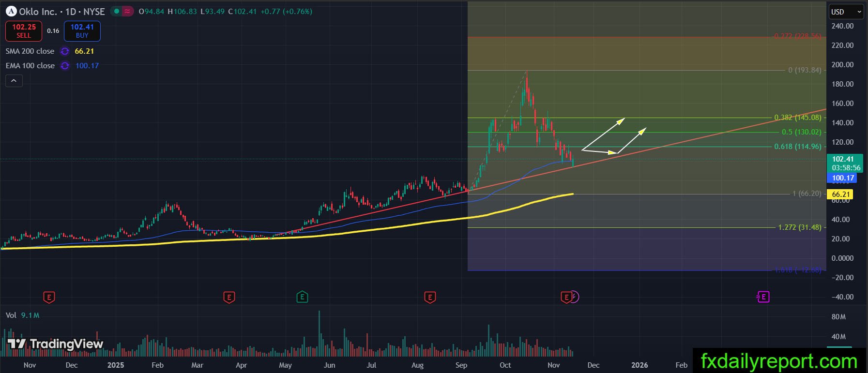This screenshot has height=373, width=868.
Task: Click the 0.618 (114.96) Fibonacci level label
Action: pyautogui.click(x=798, y=147)
